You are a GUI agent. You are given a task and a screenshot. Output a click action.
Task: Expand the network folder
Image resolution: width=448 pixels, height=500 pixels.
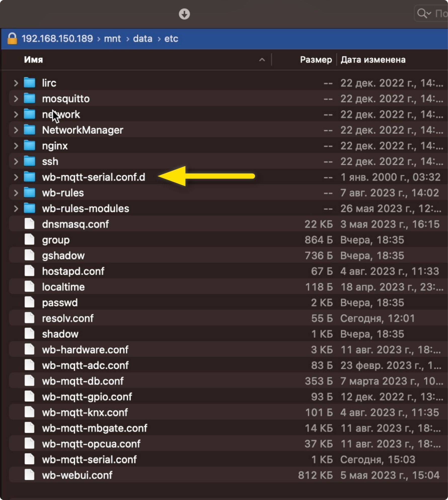pos(16,115)
